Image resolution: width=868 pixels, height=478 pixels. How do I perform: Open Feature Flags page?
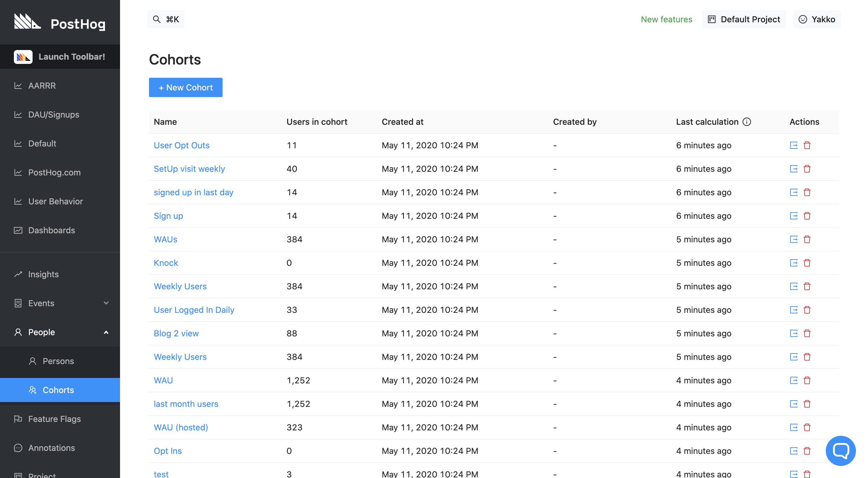pyautogui.click(x=54, y=419)
